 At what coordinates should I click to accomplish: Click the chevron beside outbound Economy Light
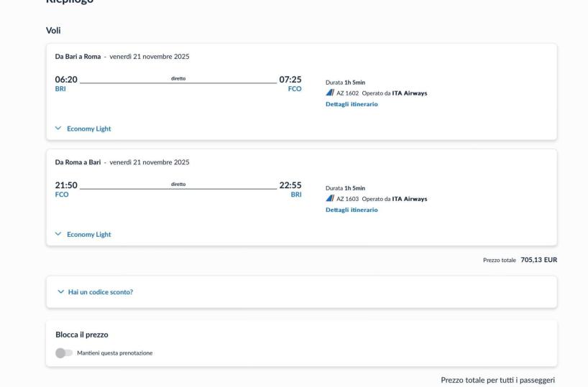pyautogui.click(x=59, y=129)
